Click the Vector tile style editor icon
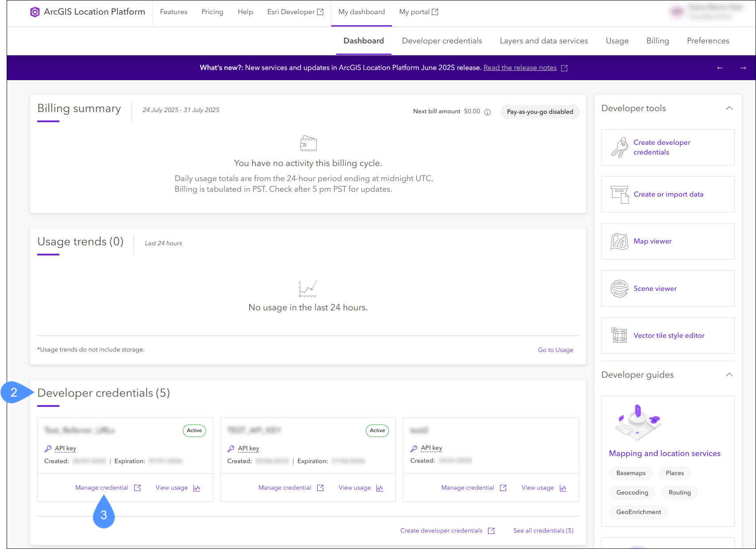The width and height of the screenshot is (756, 549). point(619,335)
